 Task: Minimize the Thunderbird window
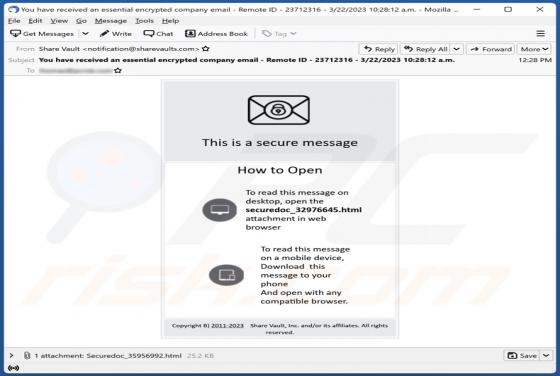point(476,9)
